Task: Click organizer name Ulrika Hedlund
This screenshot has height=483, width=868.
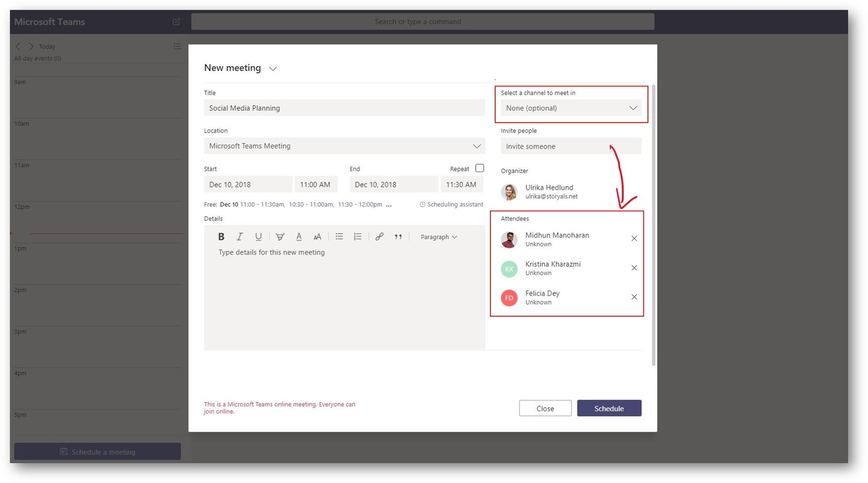Action: coord(549,187)
